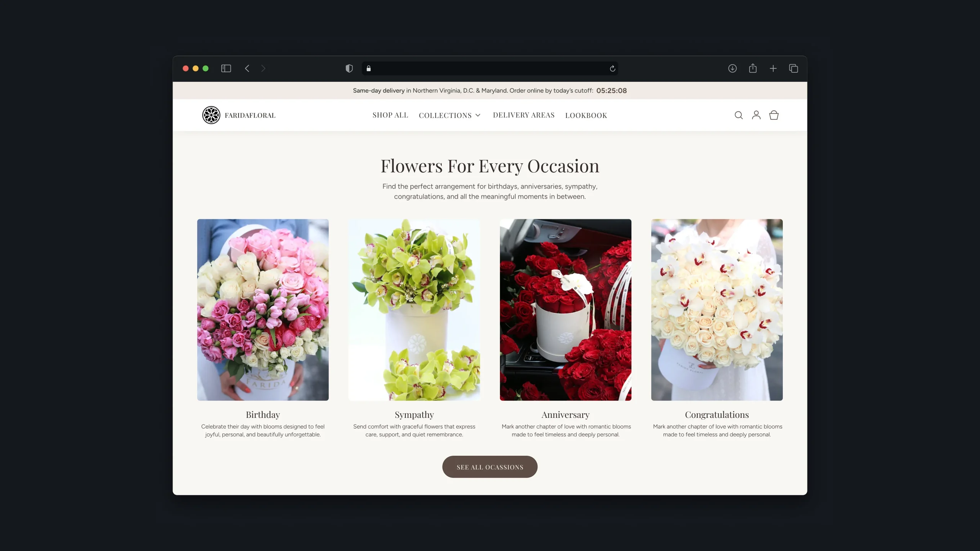
Task: Expand the Collections dropdown chevron
Action: pyautogui.click(x=478, y=115)
